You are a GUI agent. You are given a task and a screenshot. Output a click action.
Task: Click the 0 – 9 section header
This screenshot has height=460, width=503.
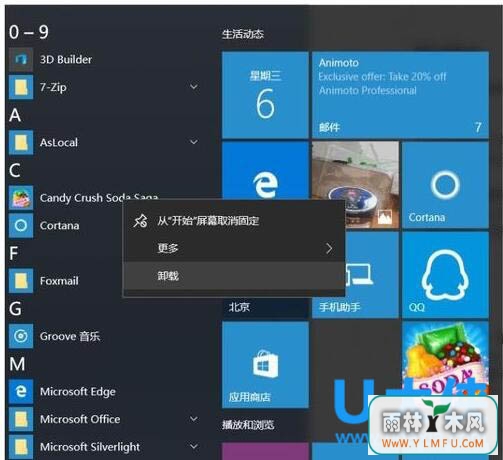(x=29, y=32)
